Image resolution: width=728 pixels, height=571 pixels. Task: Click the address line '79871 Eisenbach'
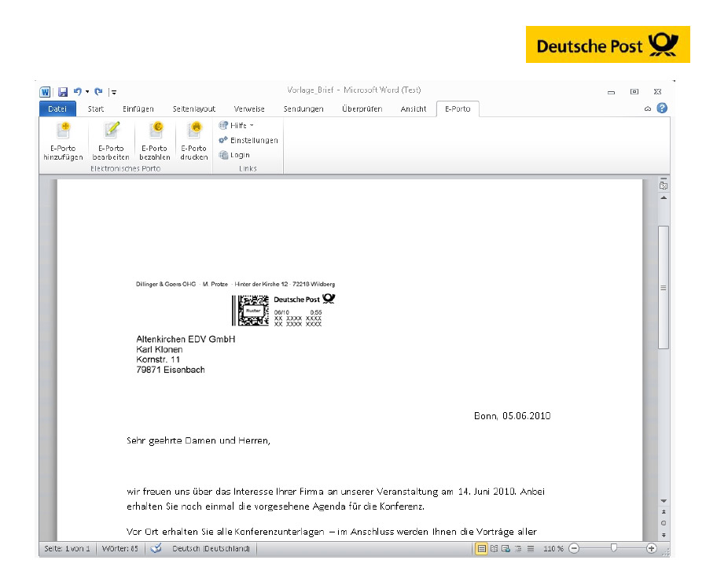(x=171, y=370)
